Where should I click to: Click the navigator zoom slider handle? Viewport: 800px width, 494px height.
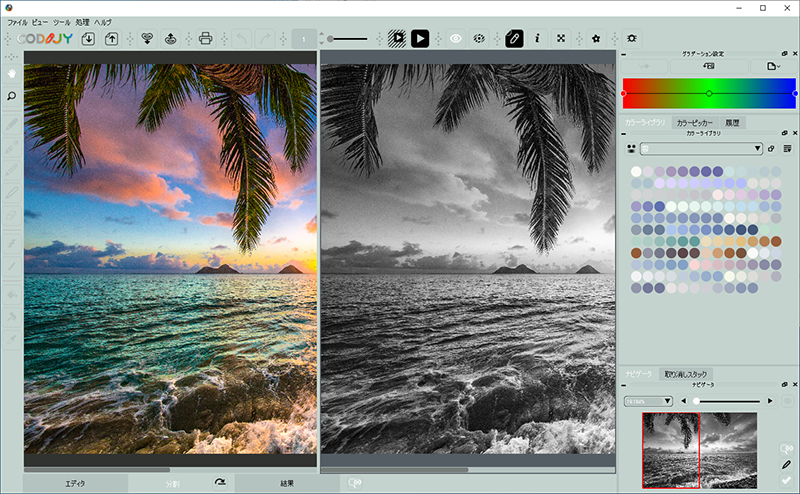696,401
